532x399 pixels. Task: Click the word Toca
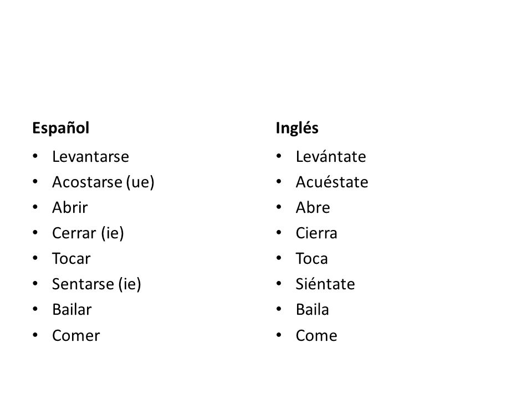coord(312,259)
